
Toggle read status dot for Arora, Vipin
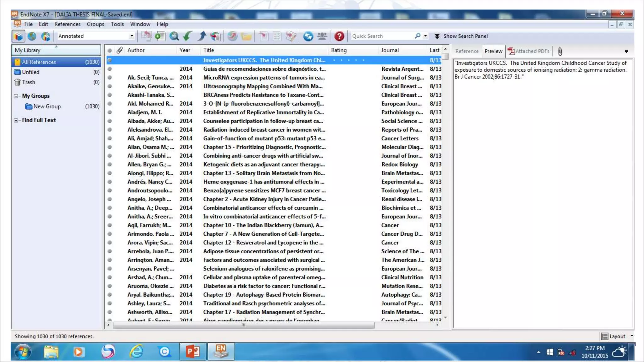[x=109, y=243]
